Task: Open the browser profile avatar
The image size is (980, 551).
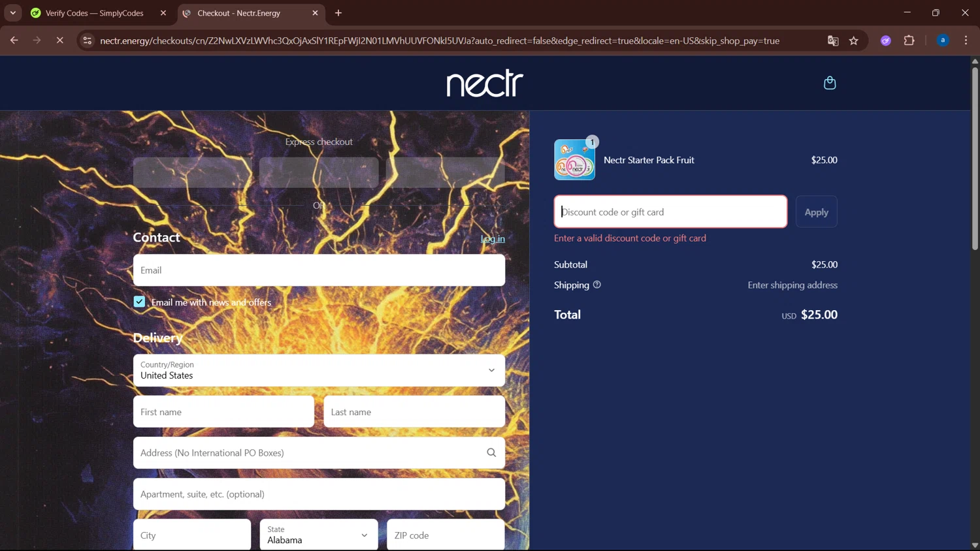Action: click(x=943, y=40)
